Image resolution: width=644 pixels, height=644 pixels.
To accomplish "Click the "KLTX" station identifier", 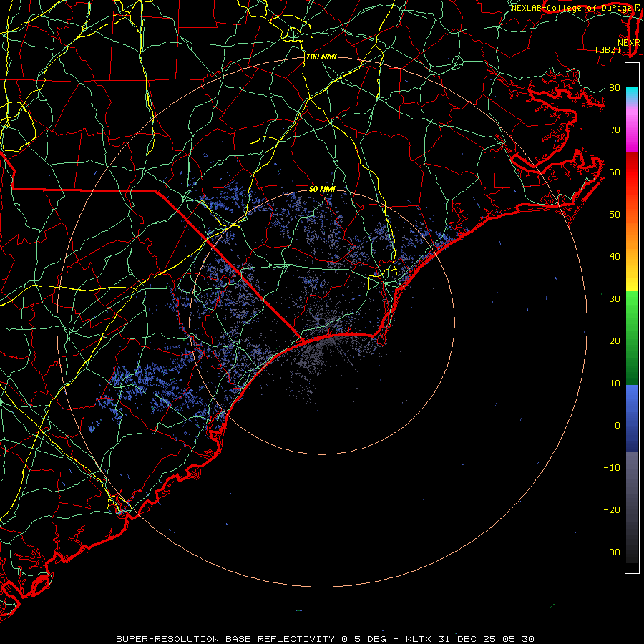I will 419,639.
